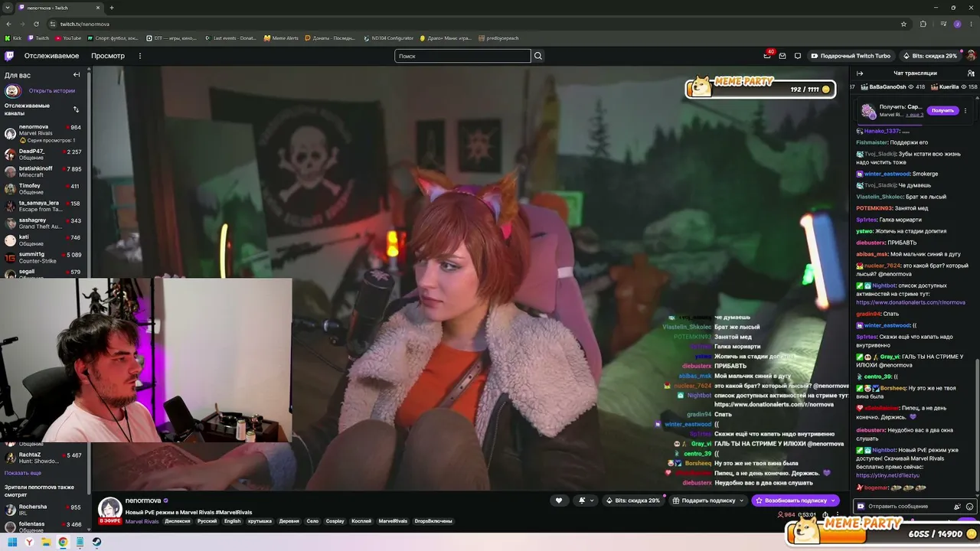Open the Kick bookmark
Viewport: 980px width, 551px height.
click(x=14, y=38)
